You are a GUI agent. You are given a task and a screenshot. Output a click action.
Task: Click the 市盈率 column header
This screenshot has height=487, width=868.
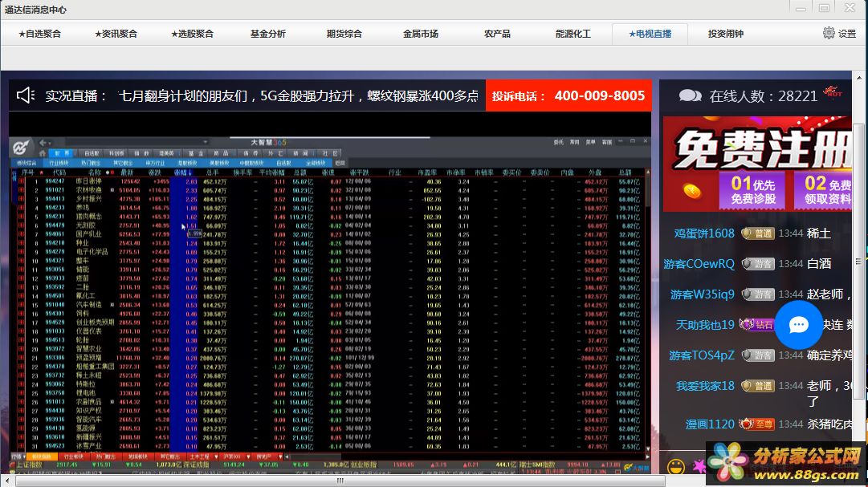click(427, 172)
